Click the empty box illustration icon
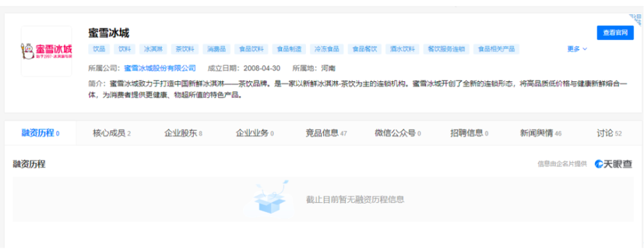644x252 pixels. click(x=269, y=199)
